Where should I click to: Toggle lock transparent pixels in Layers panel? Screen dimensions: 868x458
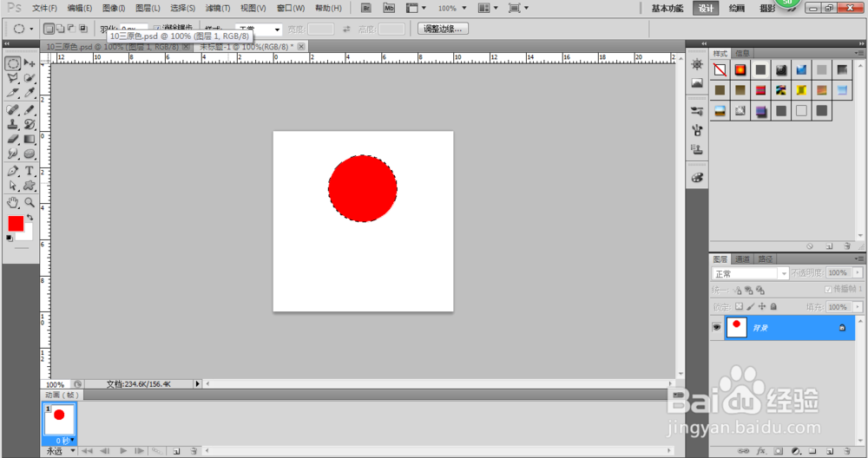click(739, 306)
